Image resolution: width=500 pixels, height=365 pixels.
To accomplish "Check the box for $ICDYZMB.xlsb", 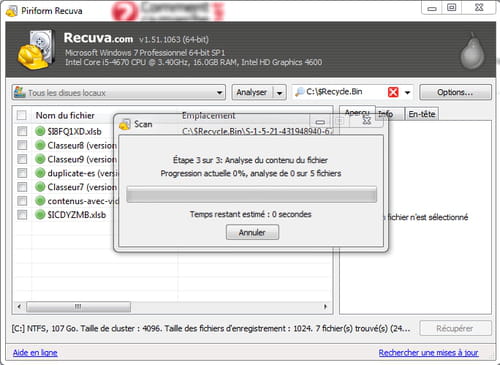I will (22, 215).
